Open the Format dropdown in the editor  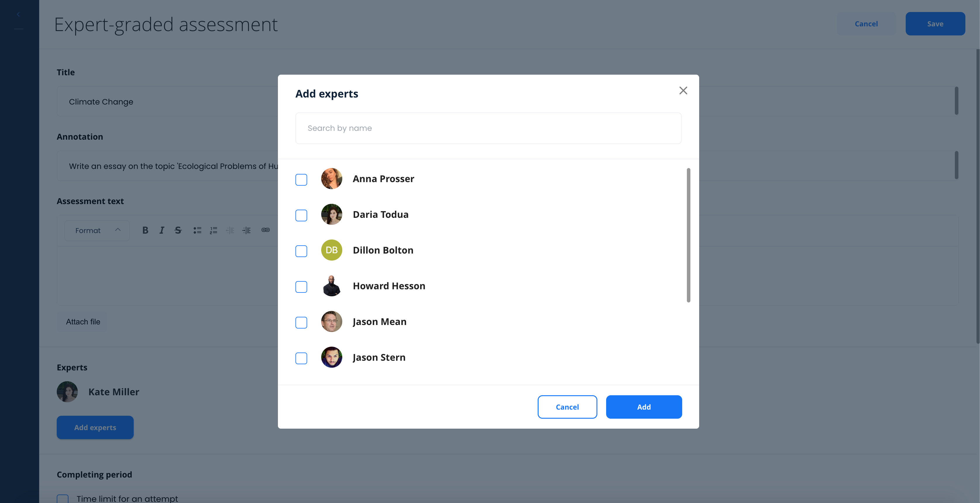97,230
